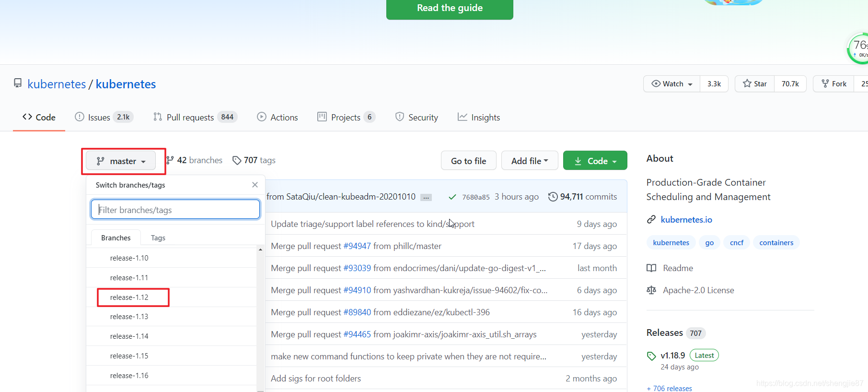Open the master branch dropdown
Screen dimensions: 868x392
tap(121, 161)
